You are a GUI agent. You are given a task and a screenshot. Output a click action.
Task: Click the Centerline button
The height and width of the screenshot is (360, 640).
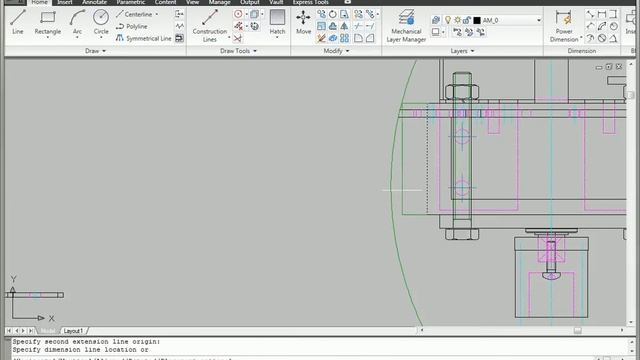click(x=134, y=14)
